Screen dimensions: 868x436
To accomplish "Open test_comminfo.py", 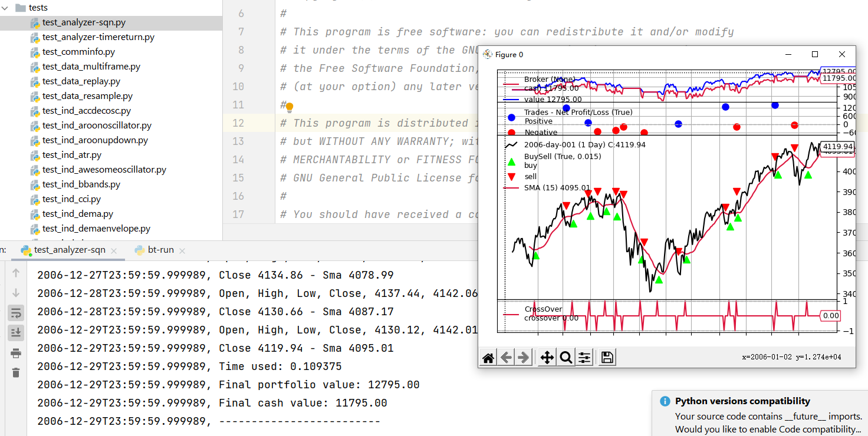I will [x=78, y=52].
